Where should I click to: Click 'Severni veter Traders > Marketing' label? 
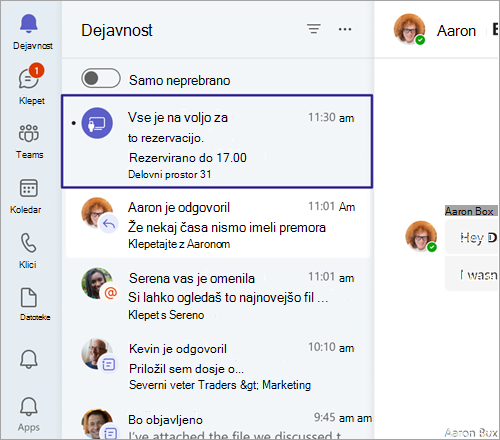(220, 385)
